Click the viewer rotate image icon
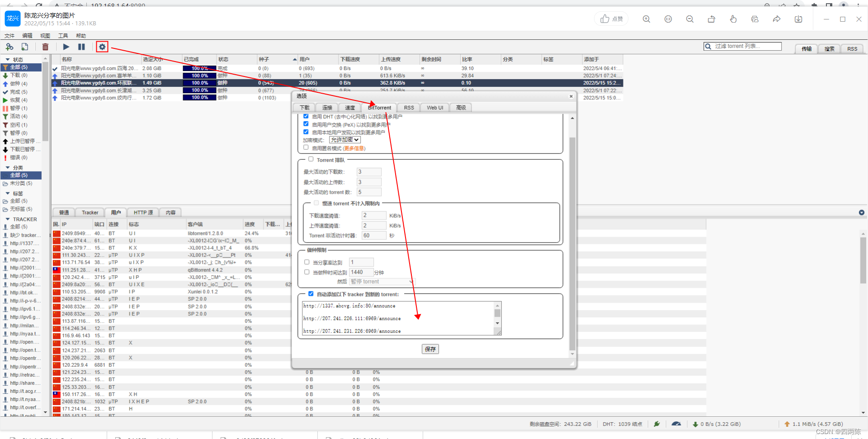The image size is (868, 439). 712,19
